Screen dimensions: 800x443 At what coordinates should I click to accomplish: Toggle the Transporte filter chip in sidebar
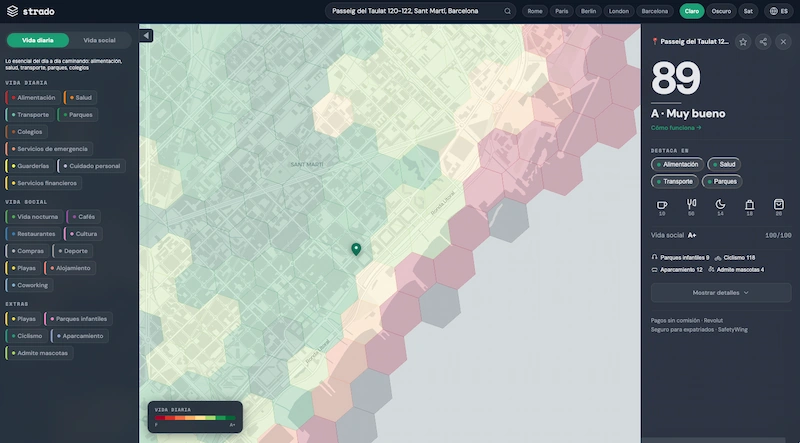(30, 115)
